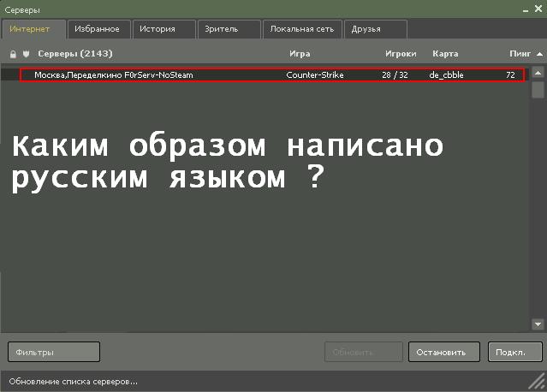Click scrollbar down arrow in server list
This screenshot has width=547, height=392.
pos(538,324)
